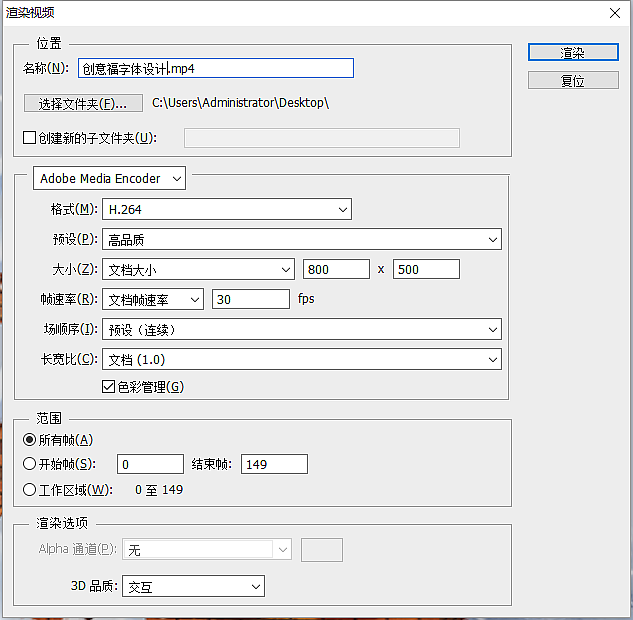Open the disabled Alpha 通道 dropdown
The height and width of the screenshot is (620, 633).
pyautogui.click(x=207, y=549)
